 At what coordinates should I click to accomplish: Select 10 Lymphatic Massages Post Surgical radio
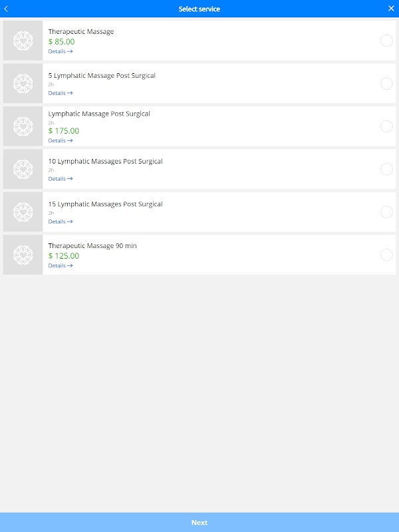386,169
